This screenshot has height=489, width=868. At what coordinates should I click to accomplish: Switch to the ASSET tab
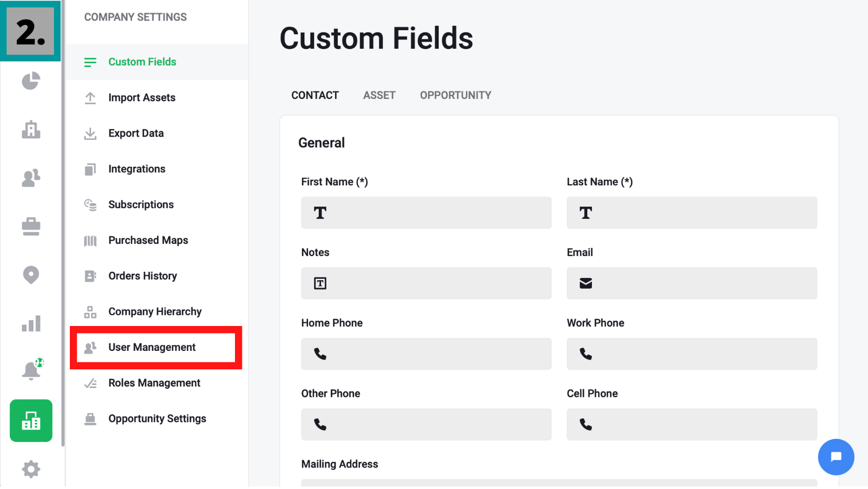tap(379, 95)
